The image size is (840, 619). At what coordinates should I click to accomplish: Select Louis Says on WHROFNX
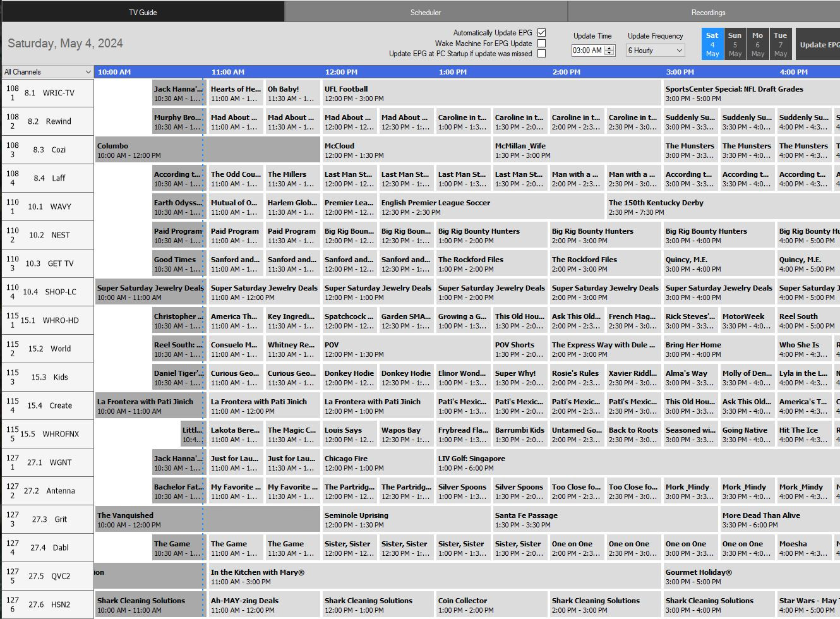coord(349,435)
